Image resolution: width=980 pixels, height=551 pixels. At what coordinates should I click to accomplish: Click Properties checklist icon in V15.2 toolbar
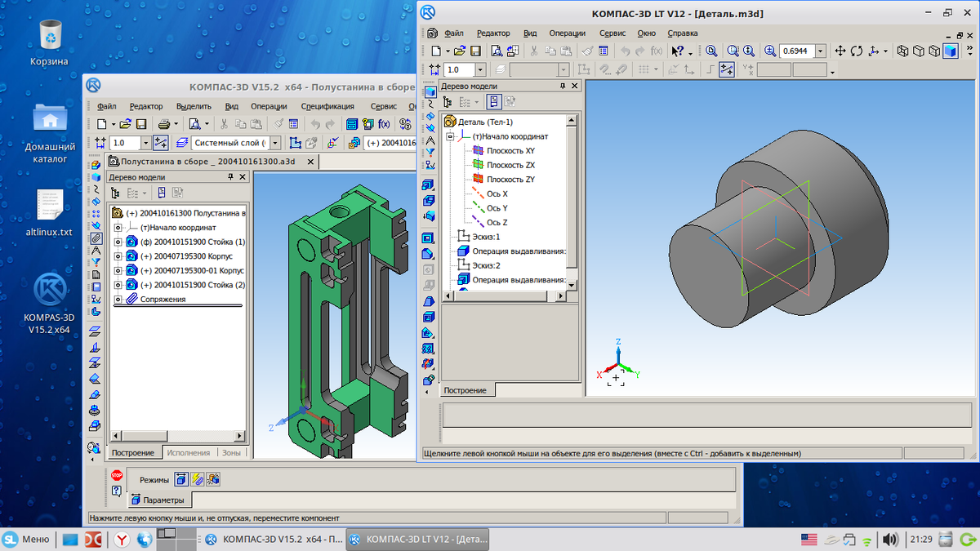[293, 124]
